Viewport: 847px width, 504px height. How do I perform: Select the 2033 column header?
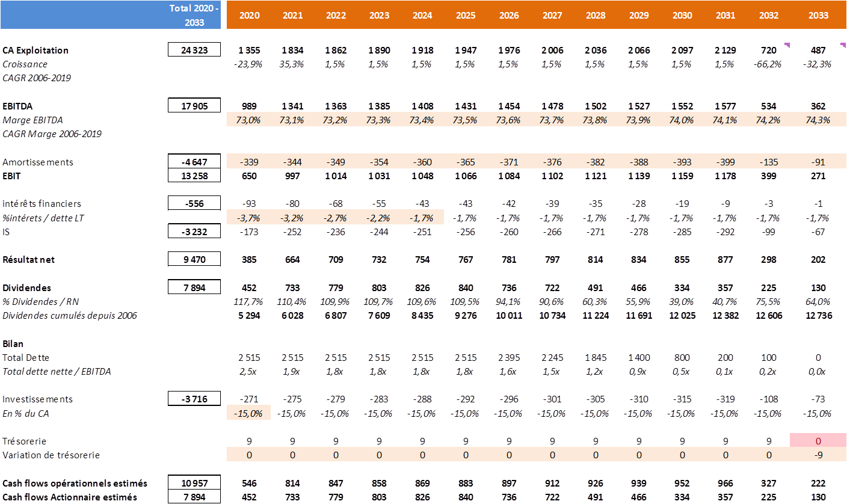[x=819, y=14]
